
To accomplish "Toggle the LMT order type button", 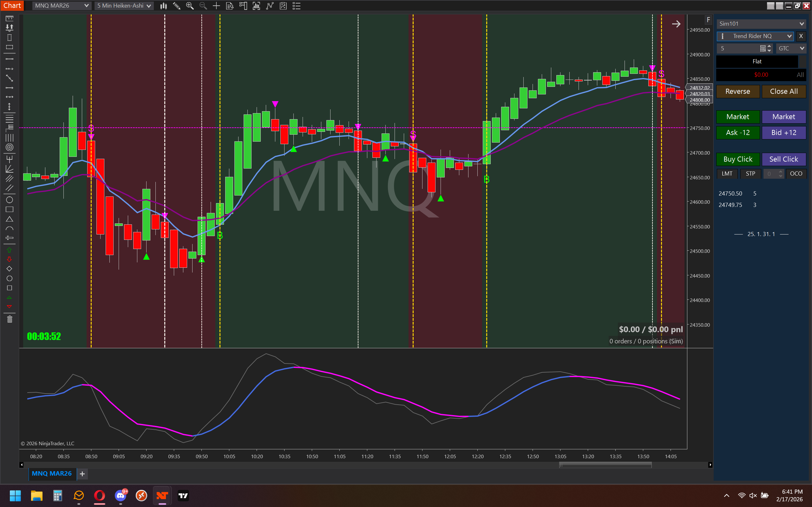I will [x=727, y=174].
